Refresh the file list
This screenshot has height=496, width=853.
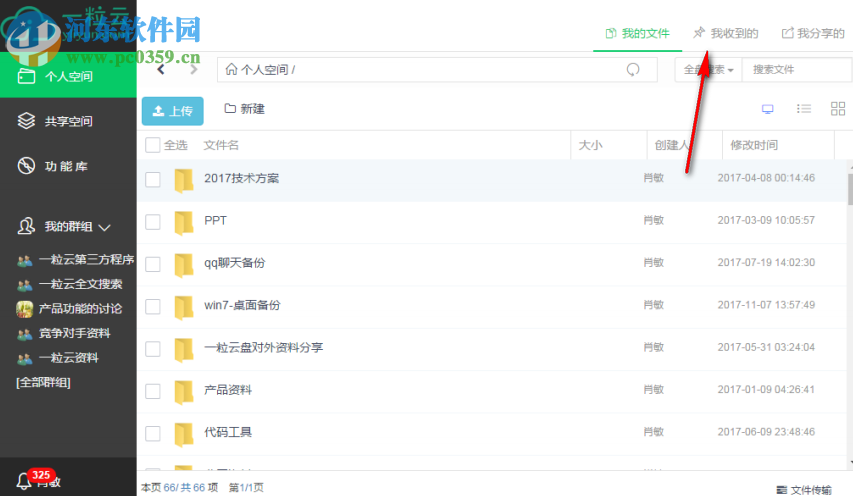pos(633,70)
